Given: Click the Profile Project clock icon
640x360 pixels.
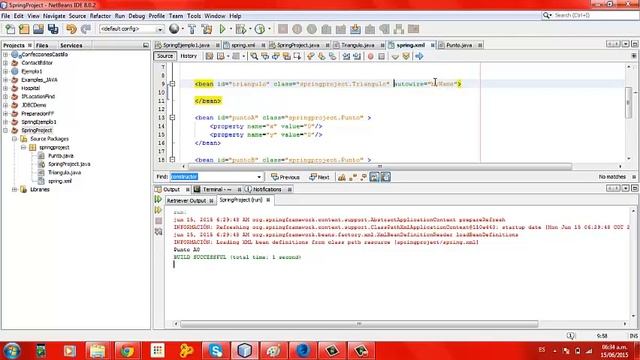Looking at the screenshot, I should pos(260,29).
